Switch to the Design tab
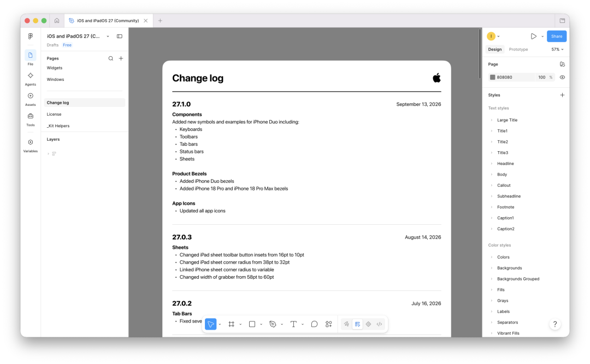The width and height of the screenshot is (590, 364). tap(495, 49)
